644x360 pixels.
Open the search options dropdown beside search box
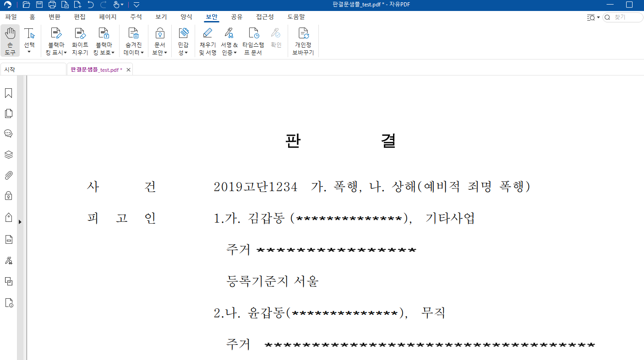coord(598,17)
